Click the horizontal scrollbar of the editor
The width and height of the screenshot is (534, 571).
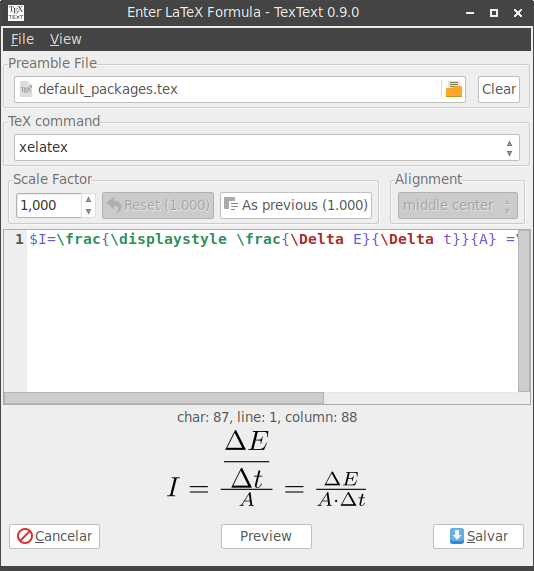[x=164, y=398]
